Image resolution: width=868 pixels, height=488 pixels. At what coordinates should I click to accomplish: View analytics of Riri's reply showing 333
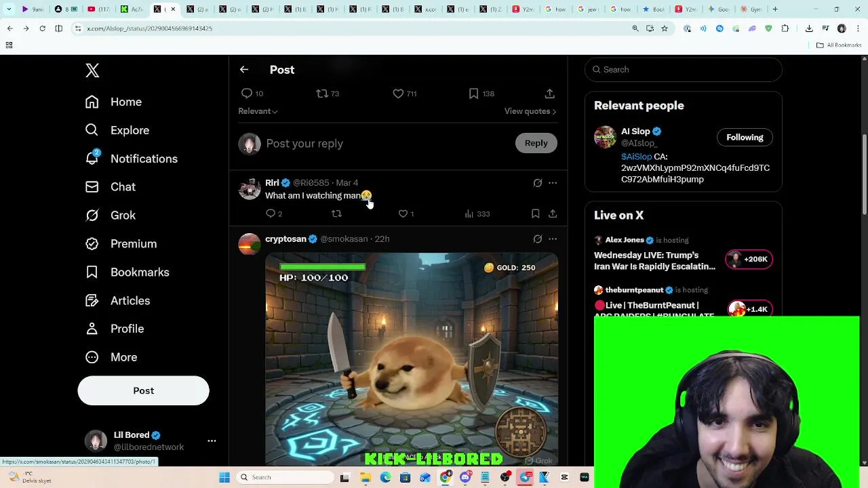tap(477, 214)
